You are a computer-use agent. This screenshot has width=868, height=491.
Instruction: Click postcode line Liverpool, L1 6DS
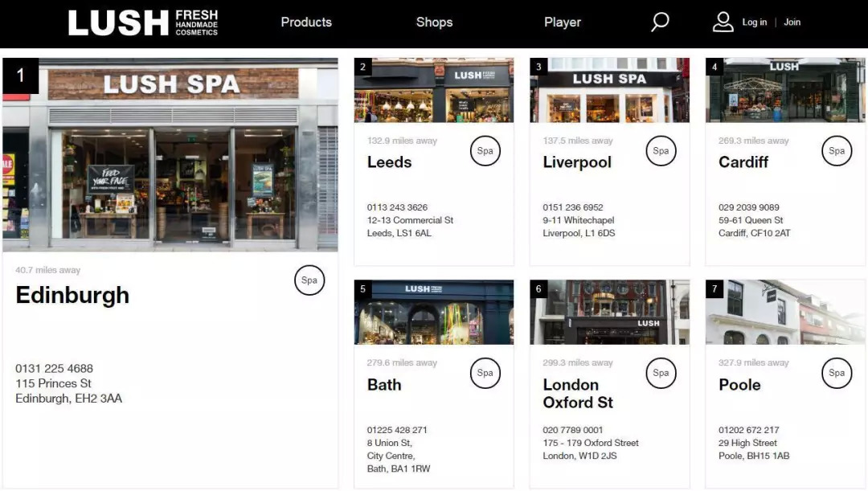[579, 233]
